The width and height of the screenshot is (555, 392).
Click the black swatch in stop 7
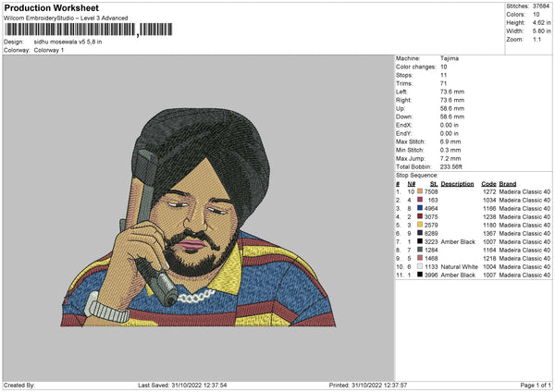tap(420, 241)
